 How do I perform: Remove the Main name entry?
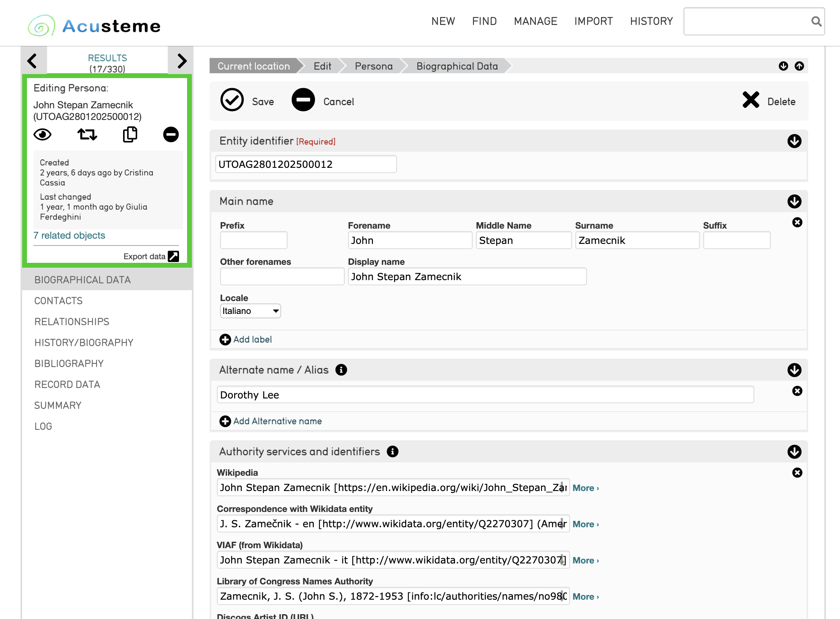(x=797, y=222)
